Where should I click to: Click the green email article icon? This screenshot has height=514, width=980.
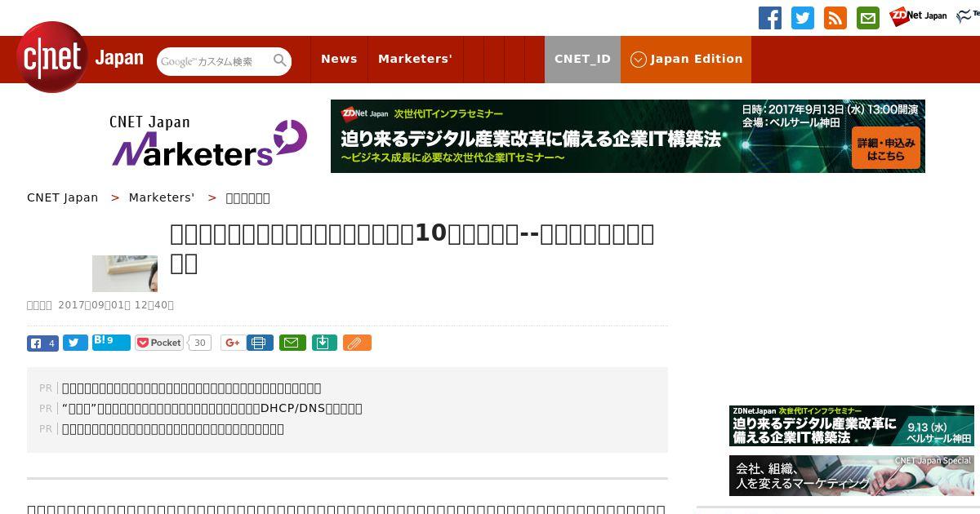(x=292, y=343)
